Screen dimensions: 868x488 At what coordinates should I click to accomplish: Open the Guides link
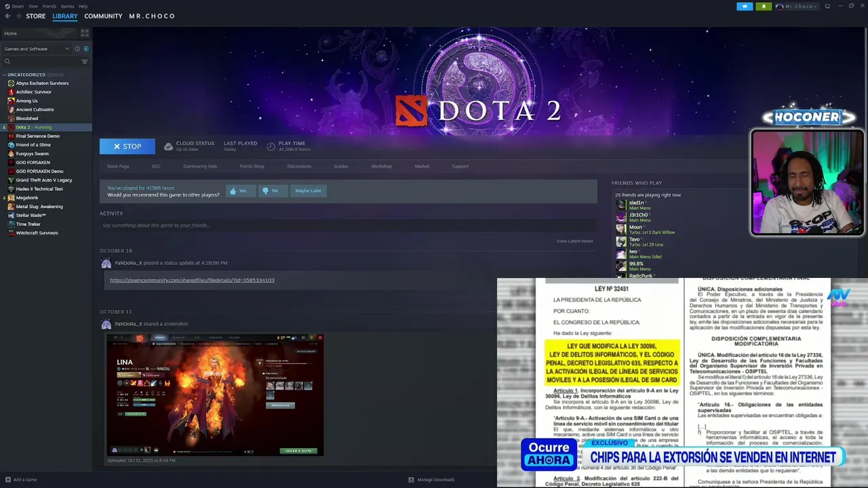(341, 166)
